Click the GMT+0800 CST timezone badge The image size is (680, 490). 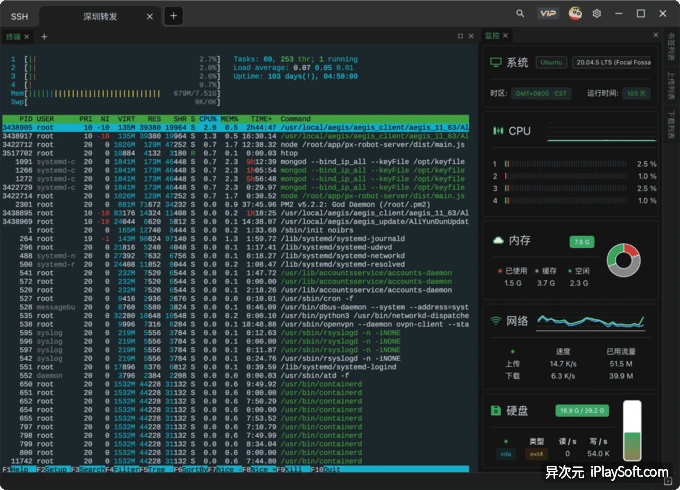[541, 93]
